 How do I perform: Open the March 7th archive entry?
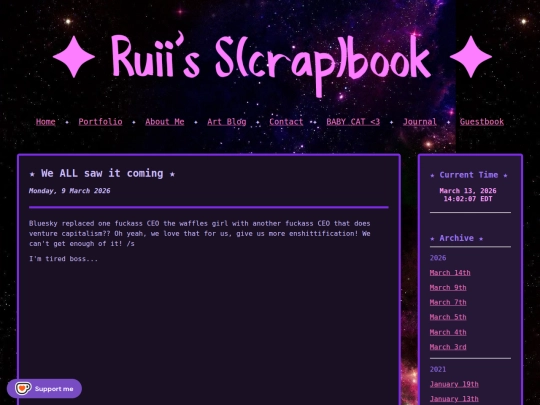(448, 302)
